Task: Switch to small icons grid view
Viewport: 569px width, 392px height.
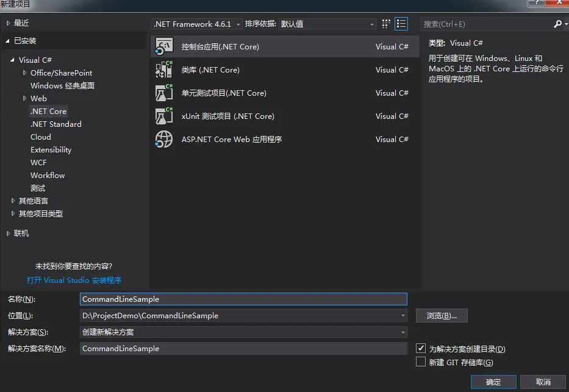Action: point(386,24)
